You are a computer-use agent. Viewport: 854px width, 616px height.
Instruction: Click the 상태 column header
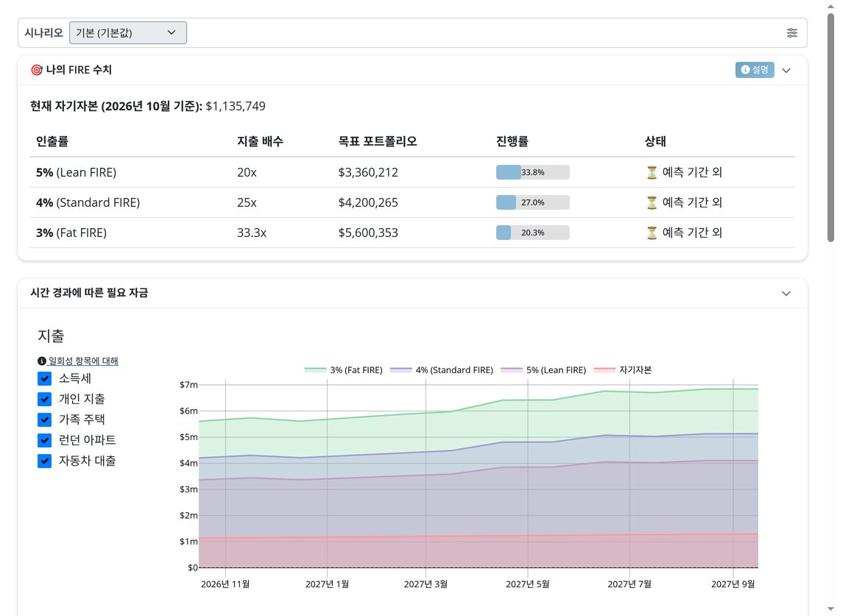point(655,141)
